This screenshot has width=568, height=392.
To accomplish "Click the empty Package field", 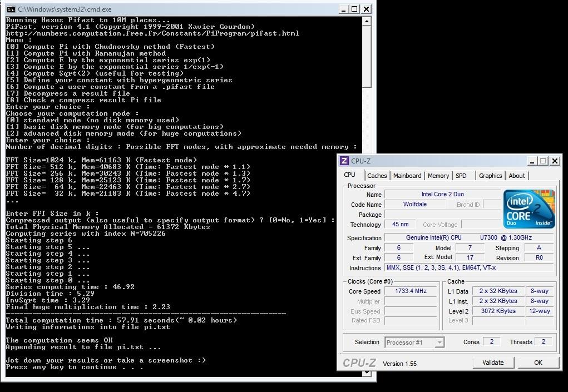I will [442, 214].
